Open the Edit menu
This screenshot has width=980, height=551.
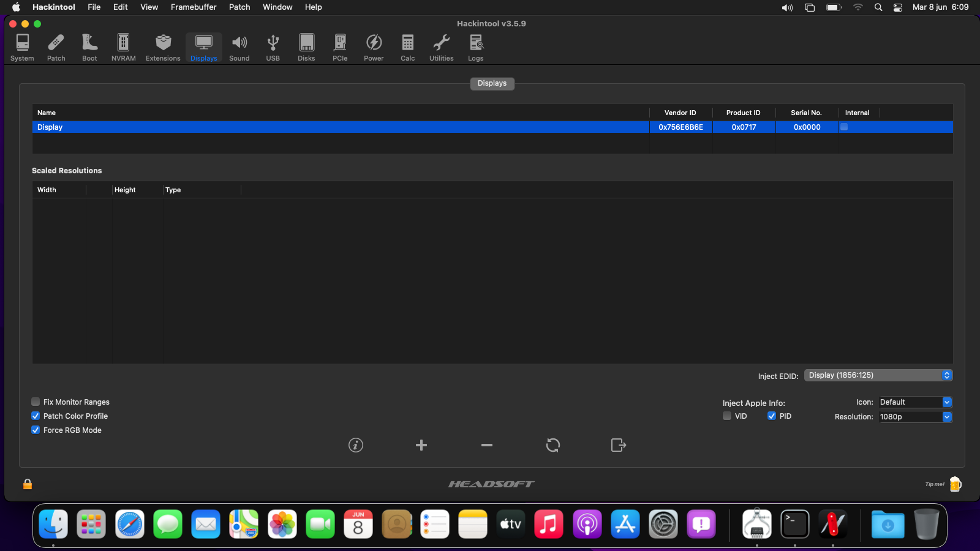pos(121,7)
